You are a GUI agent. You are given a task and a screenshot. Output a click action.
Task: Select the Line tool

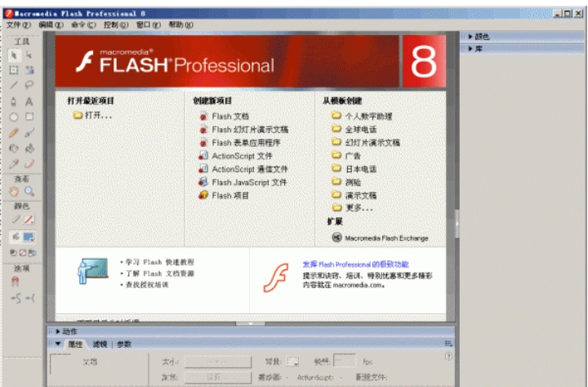click(14, 86)
